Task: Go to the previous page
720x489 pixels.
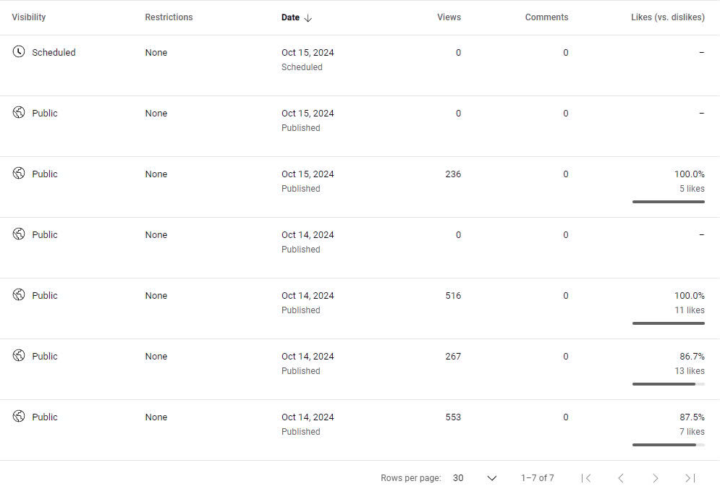Action: tap(620, 478)
